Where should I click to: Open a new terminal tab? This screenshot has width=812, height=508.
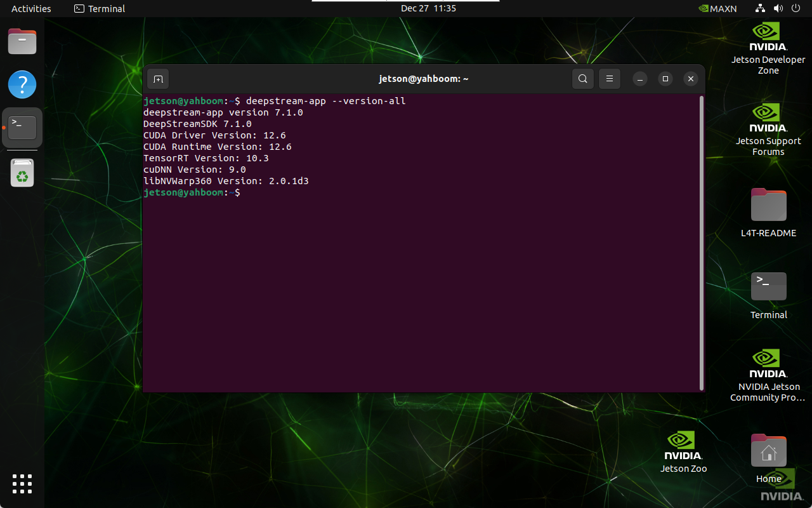[157, 79]
